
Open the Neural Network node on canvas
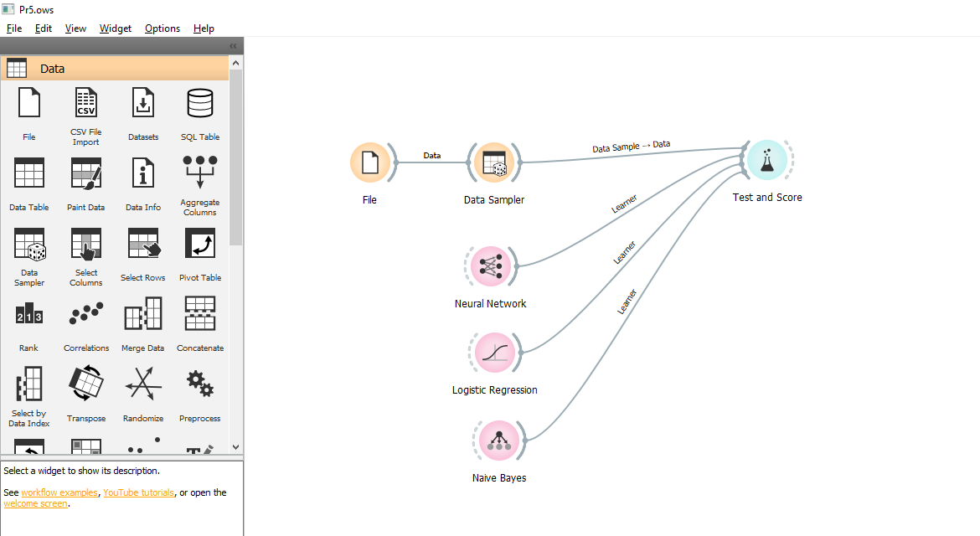pos(490,265)
